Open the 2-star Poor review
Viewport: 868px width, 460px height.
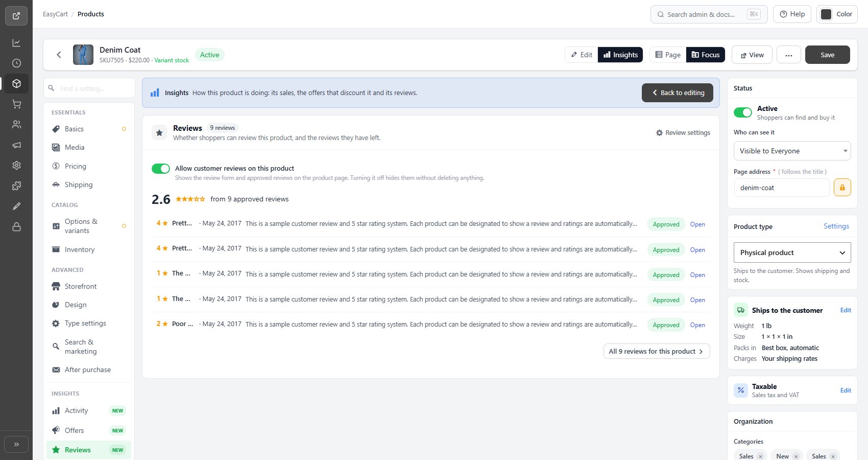(697, 325)
